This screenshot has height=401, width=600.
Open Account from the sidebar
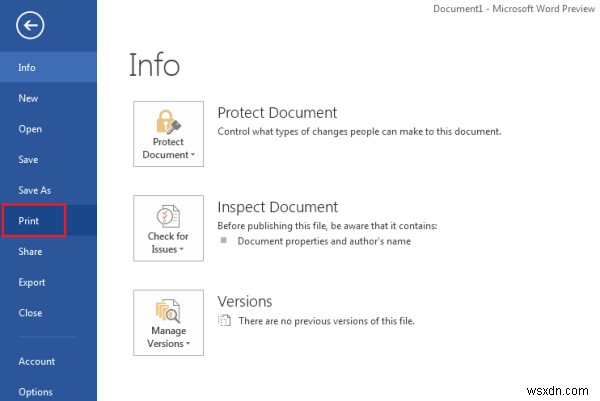click(48, 361)
